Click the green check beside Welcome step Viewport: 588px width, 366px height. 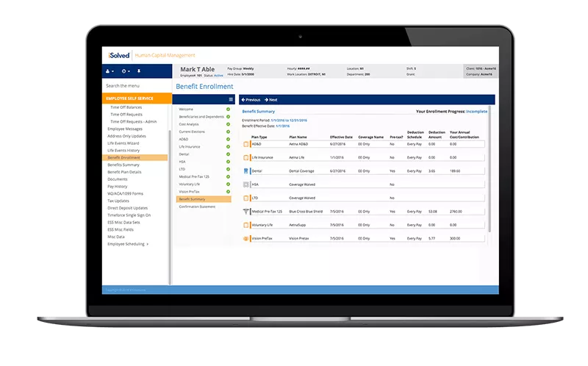(x=228, y=109)
